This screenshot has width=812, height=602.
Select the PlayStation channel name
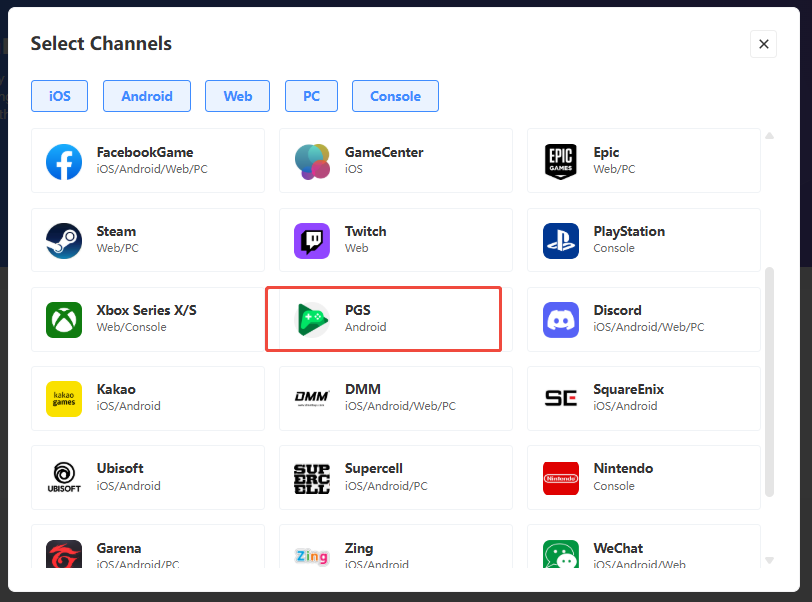629,232
